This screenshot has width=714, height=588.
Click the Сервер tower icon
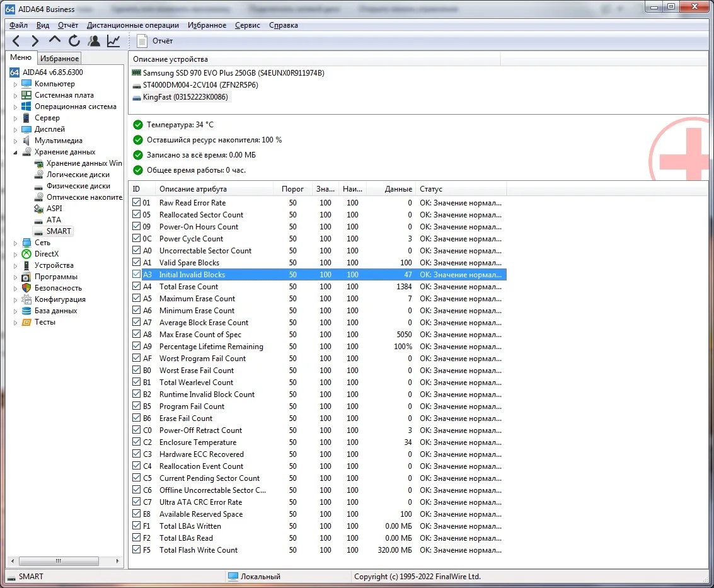click(x=26, y=118)
